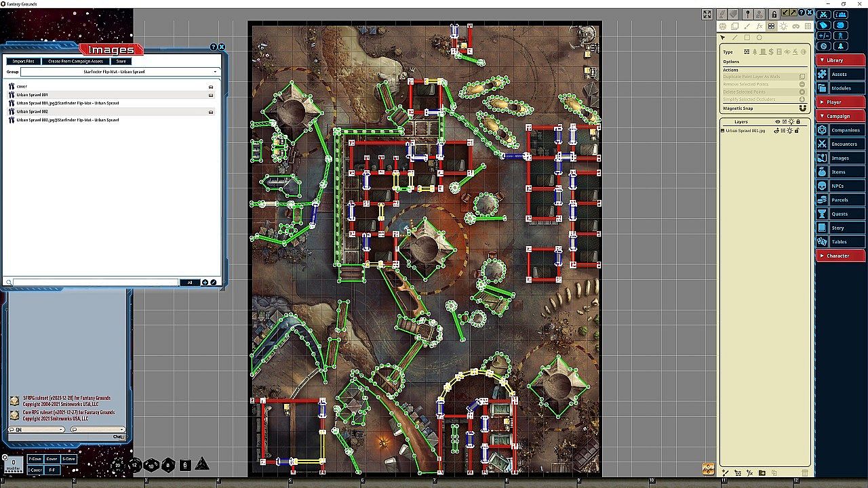Choose the circle drawing tool
The width and height of the screenshot is (868, 488).
point(759,38)
